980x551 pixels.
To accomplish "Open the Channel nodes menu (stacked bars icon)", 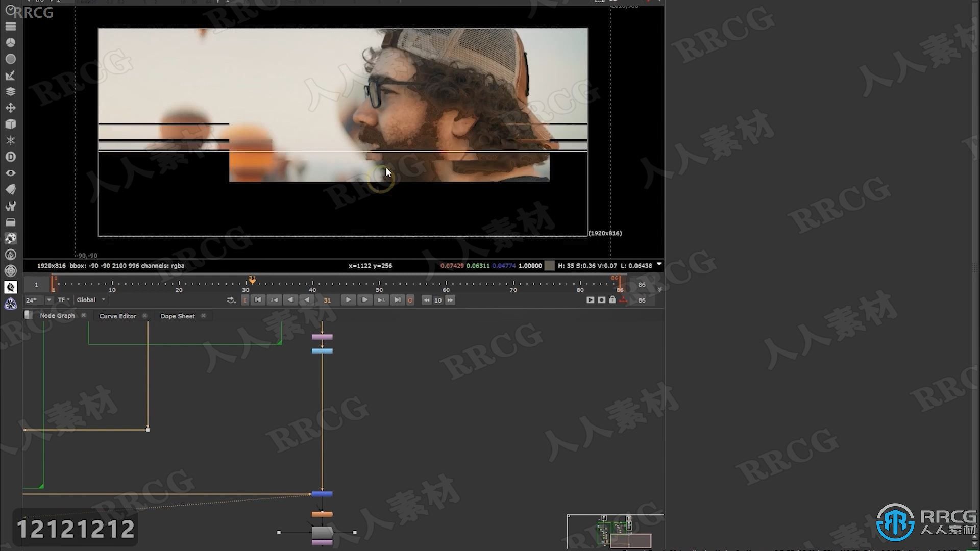I will pos(10,27).
